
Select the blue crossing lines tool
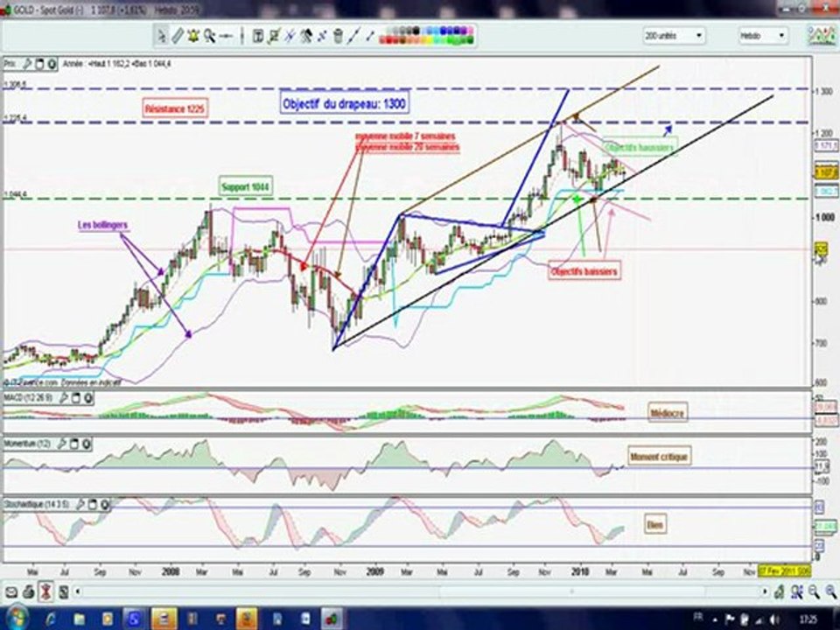click(290, 36)
